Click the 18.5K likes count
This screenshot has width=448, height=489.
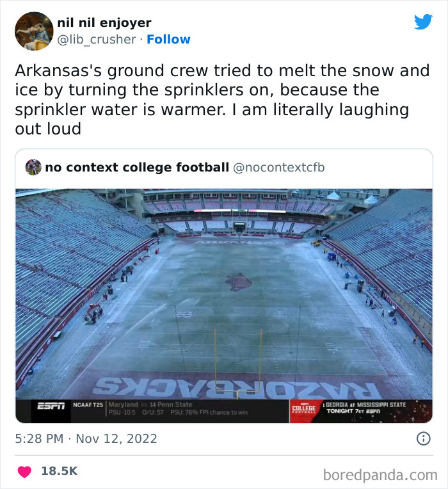(59, 471)
